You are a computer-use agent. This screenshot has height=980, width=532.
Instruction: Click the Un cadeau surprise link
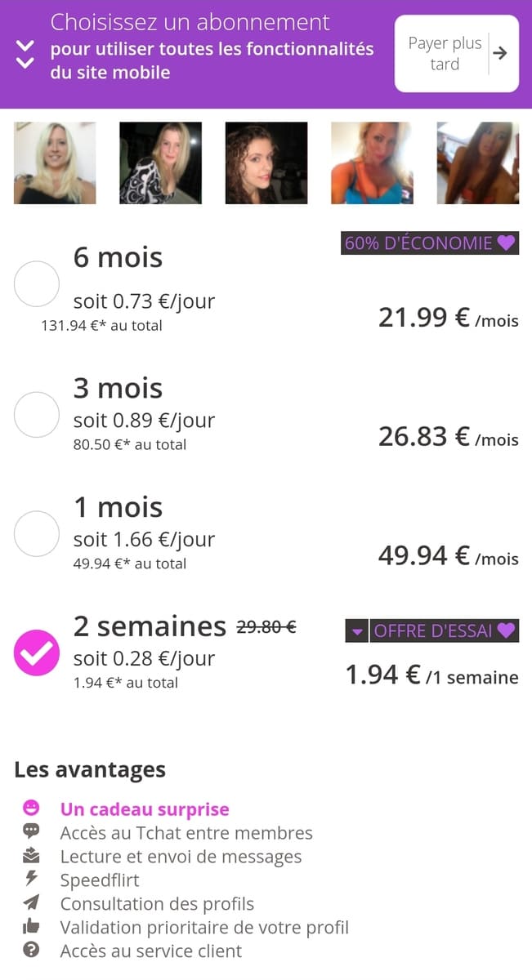point(144,808)
